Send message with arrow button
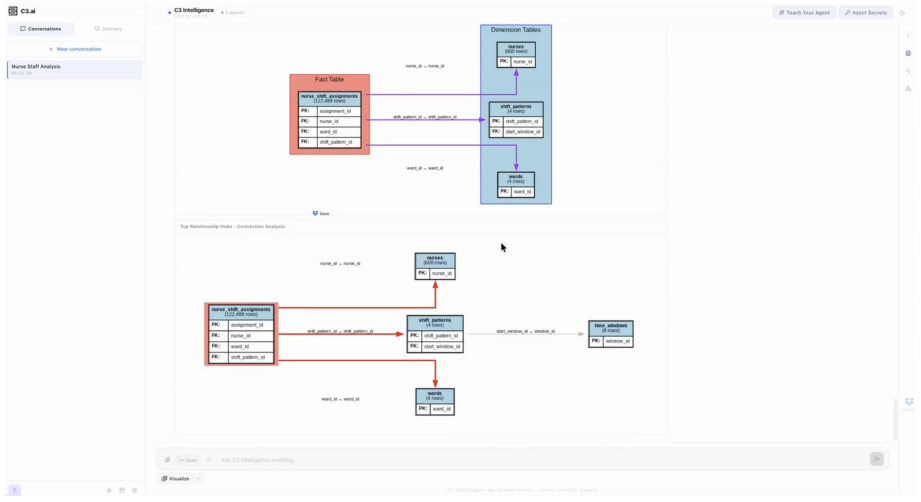The image size is (921, 502). [x=876, y=459]
